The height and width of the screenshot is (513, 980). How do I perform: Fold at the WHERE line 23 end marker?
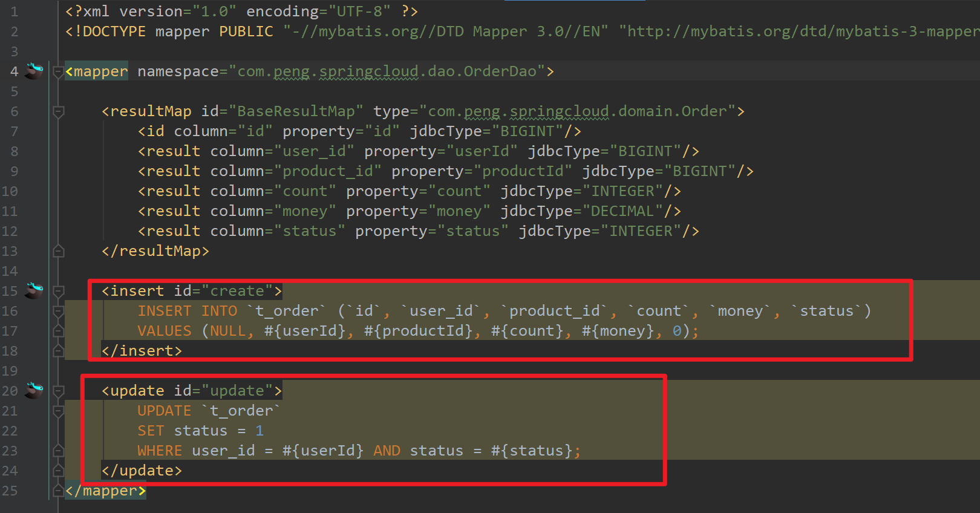pos(59,450)
